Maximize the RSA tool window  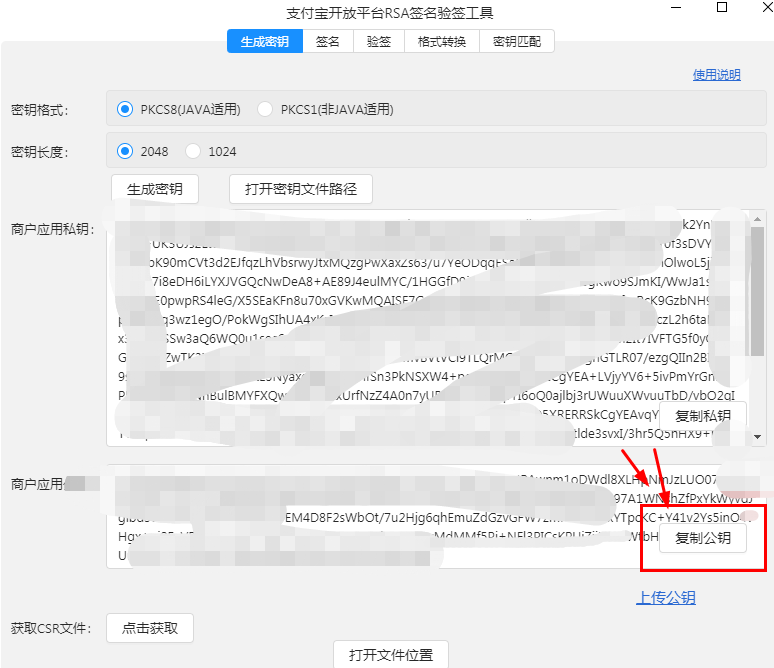[722, 7]
